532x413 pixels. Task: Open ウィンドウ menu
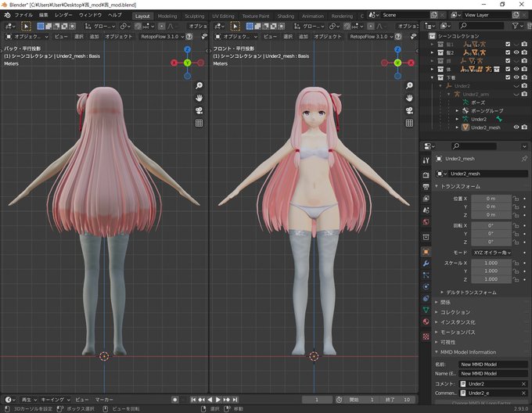coord(90,16)
